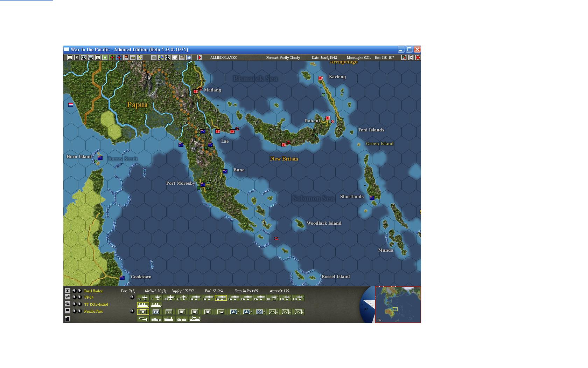Select the Japanese base marker at Rabaul
This screenshot has width=588, height=368.
coord(328,118)
